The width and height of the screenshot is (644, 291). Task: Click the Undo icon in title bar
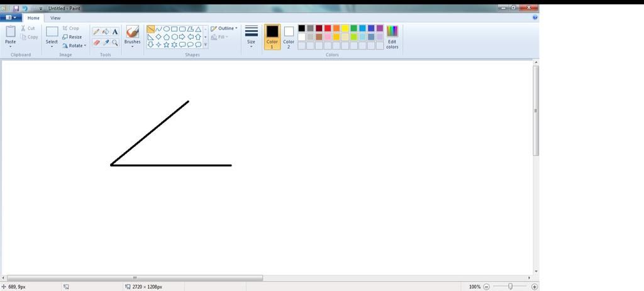tap(25, 8)
